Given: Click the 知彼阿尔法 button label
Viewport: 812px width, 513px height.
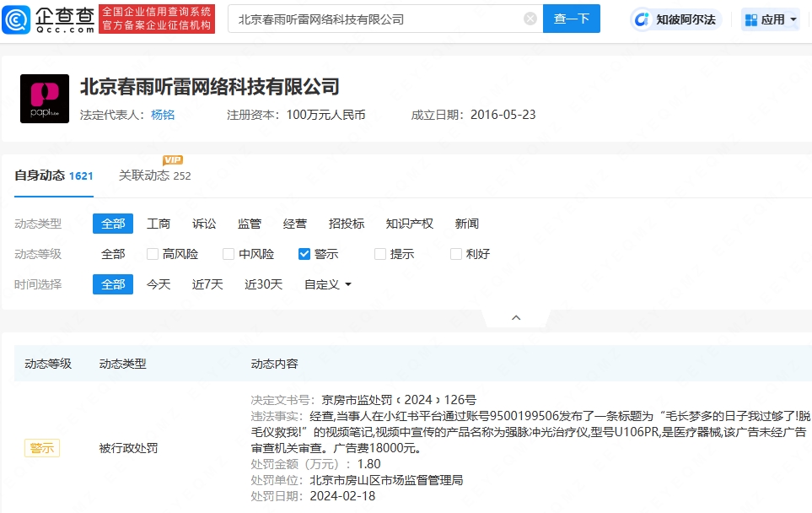Looking at the screenshot, I should [686, 19].
